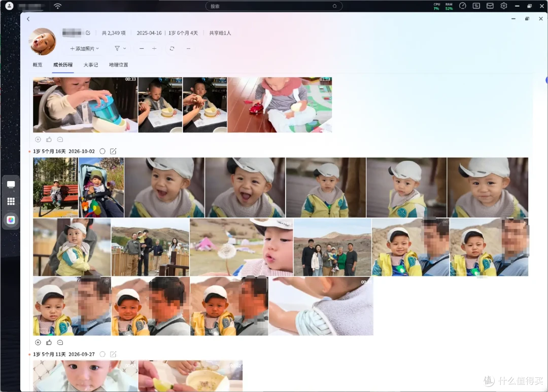Open the baby in stroller photo
The image size is (548, 392).
[x=101, y=188]
